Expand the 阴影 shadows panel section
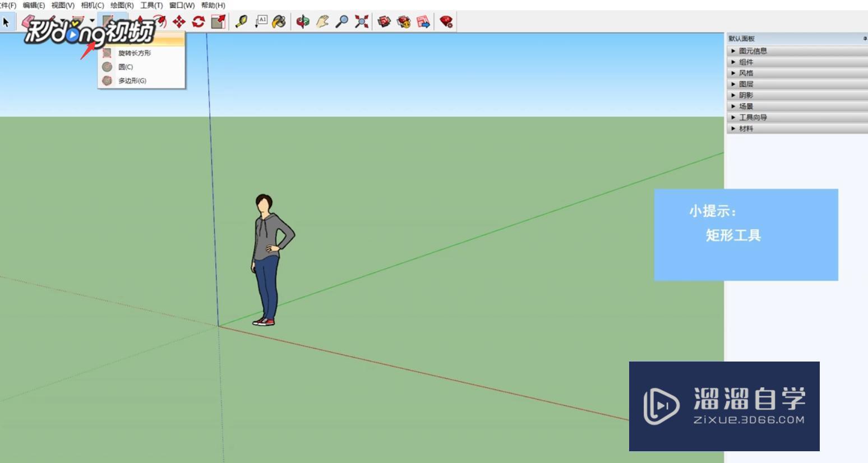Screen dimensions: 868x463 point(745,95)
